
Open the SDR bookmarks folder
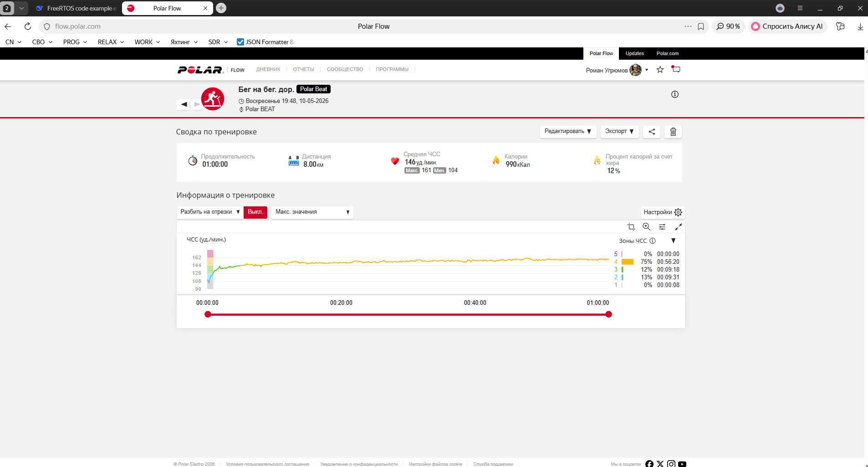click(x=218, y=42)
